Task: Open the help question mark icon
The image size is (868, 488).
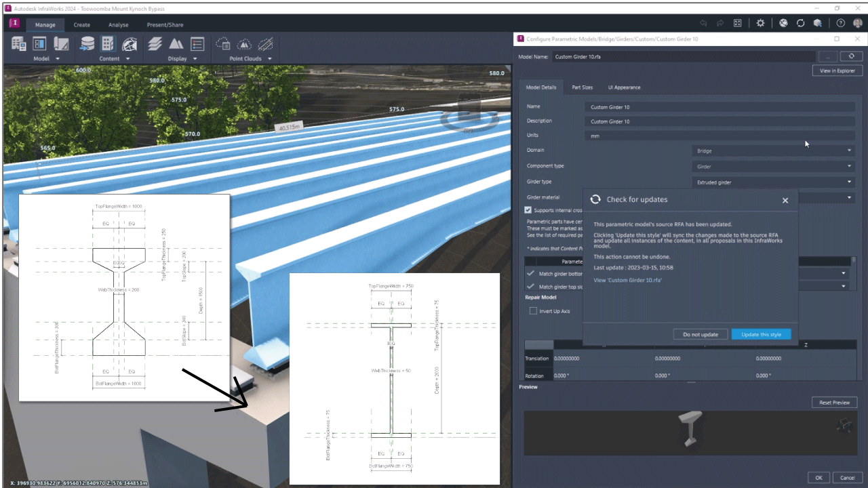Action: 841,23
